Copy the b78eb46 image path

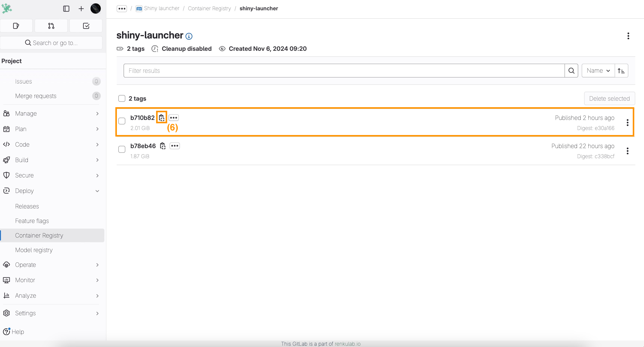163,146
